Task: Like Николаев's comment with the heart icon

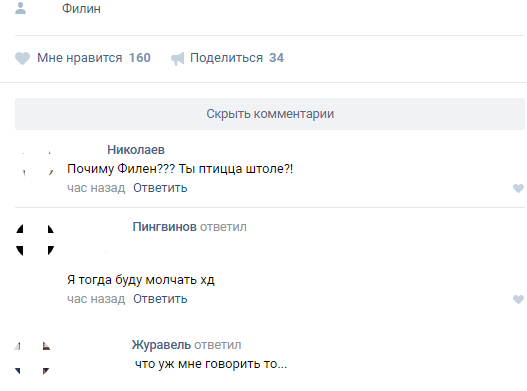Action: (518, 188)
